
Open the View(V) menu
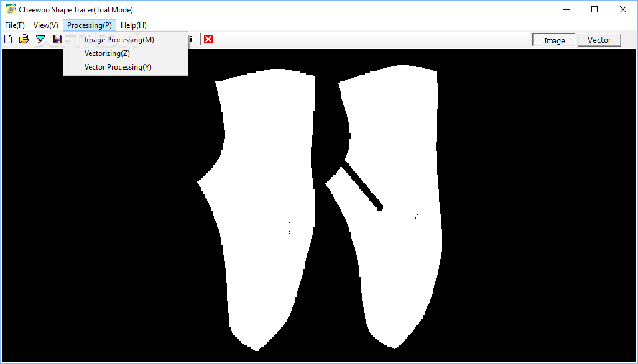click(46, 25)
